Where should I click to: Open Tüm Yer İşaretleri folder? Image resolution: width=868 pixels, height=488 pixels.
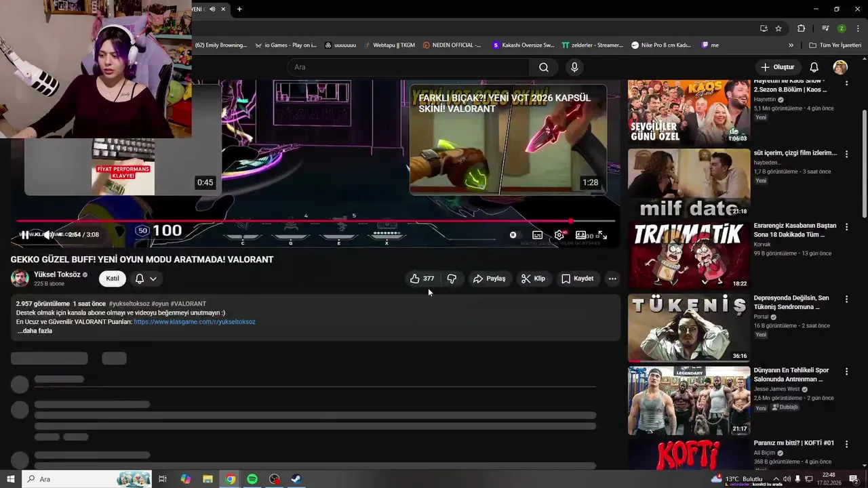(x=835, y=45)
